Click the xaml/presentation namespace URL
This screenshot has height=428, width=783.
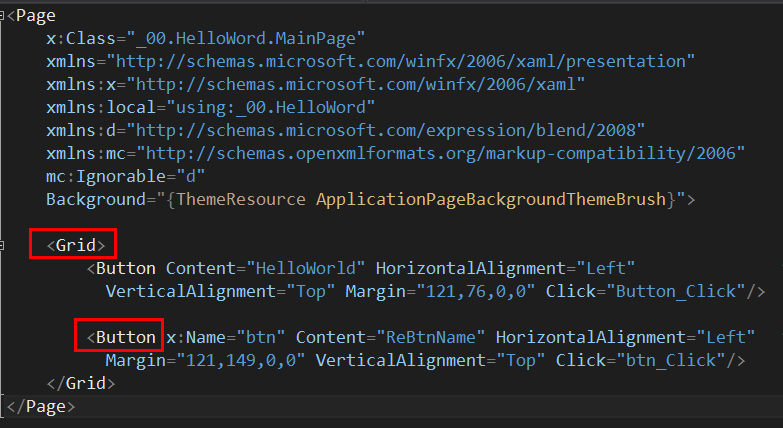click(x=405, y=61)
